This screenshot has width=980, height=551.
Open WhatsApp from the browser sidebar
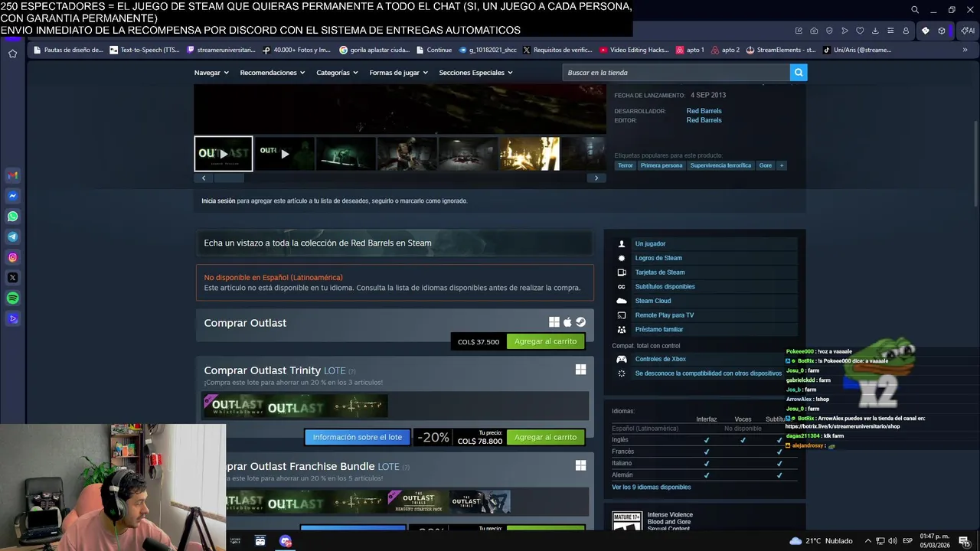(x=12, y=217)
